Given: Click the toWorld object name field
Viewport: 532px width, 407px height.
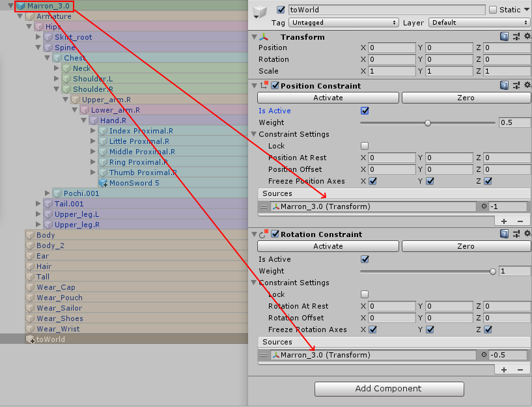Looking at the screenshot, I should [387, 10].
